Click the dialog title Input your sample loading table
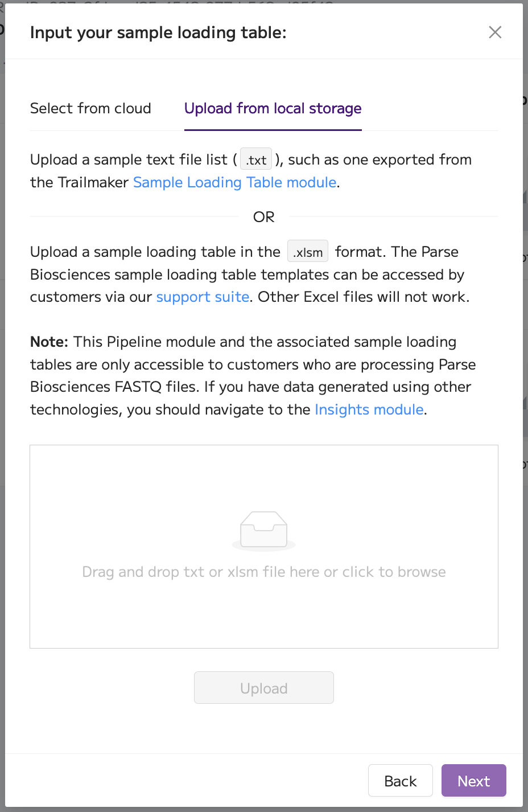The image size is (528, 812). pos(158,32)
